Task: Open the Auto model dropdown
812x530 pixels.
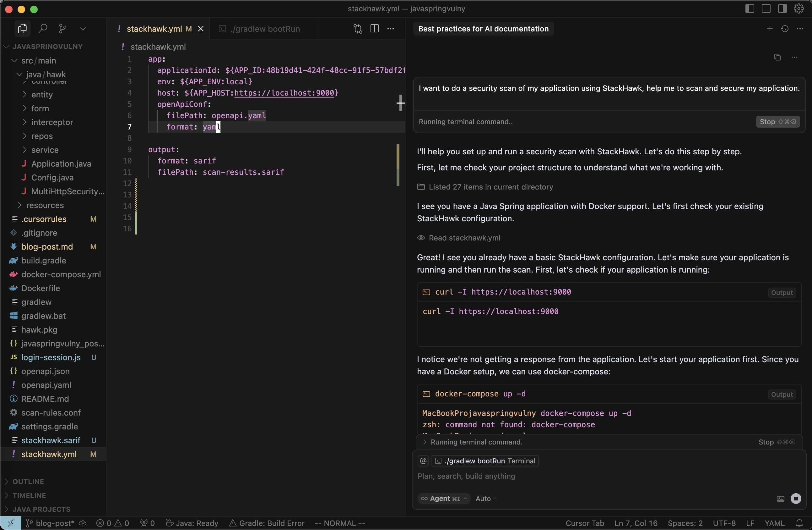Action: tap(485, 499)
